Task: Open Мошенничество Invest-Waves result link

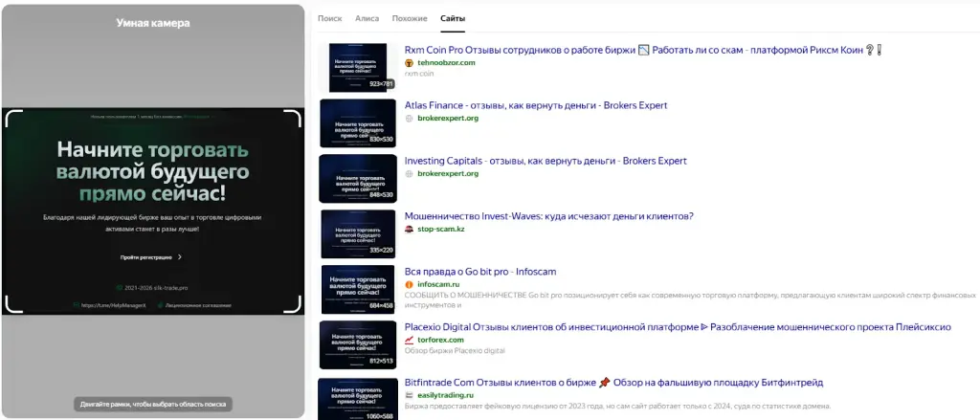Action: coord(548,216)
